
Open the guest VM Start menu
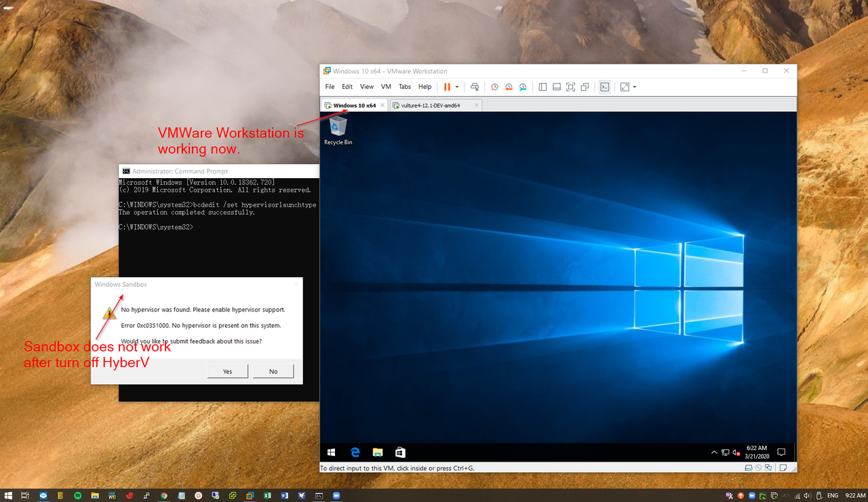332,452
